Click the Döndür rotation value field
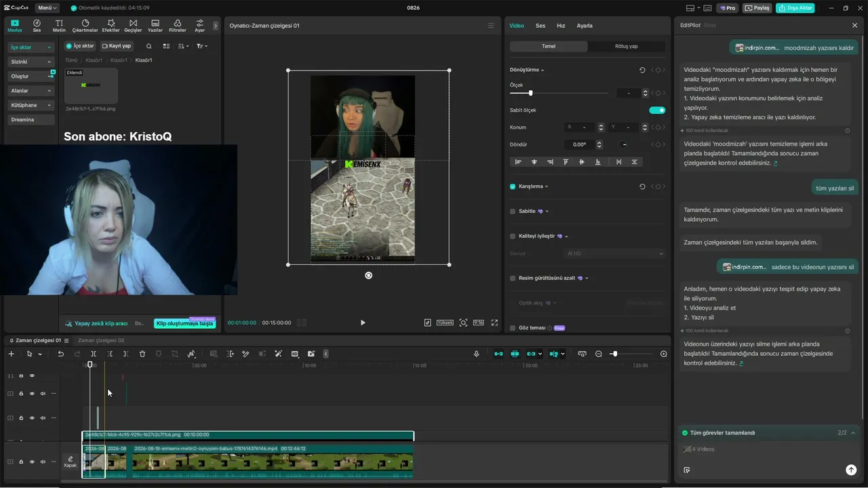The image size is (868, 488). click(580, 144)
